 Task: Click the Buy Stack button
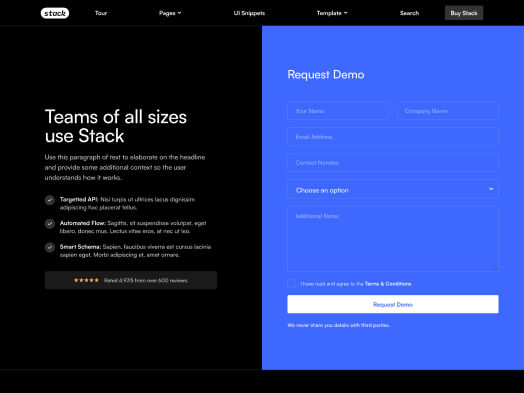(464, 13)
